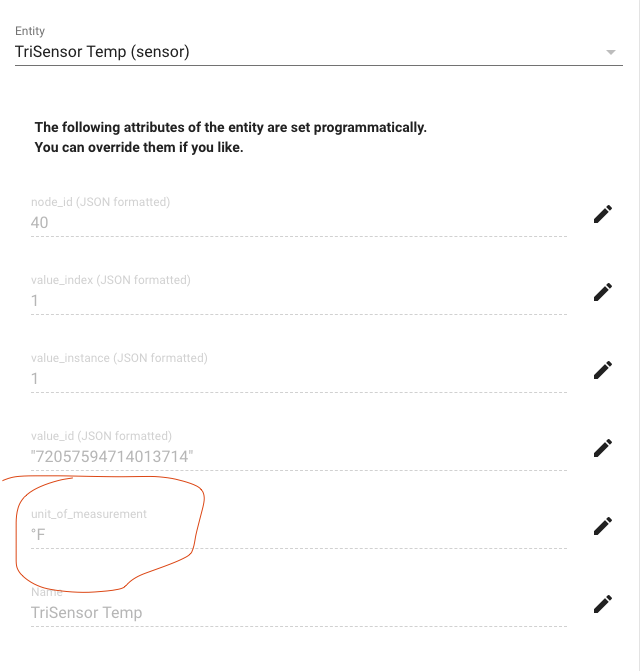Screen dimensions: 640x671
Task: Override value_id with its pencil icon
Action: 603,448
